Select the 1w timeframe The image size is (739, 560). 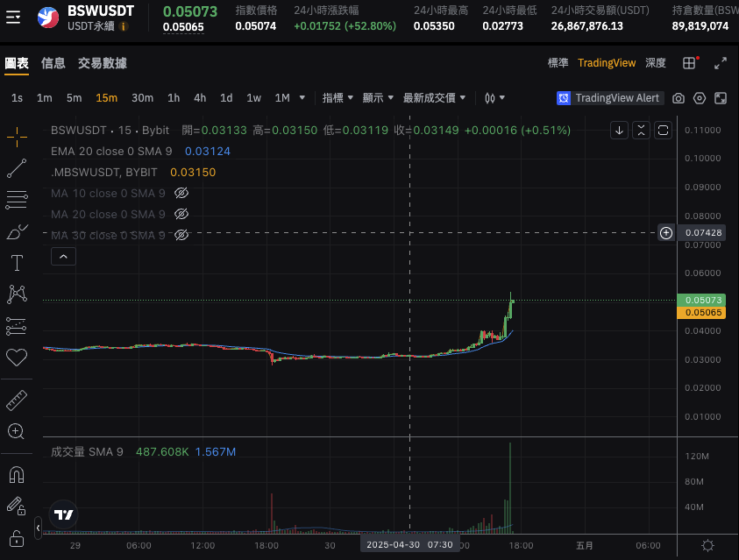click(x=253, y=98)
